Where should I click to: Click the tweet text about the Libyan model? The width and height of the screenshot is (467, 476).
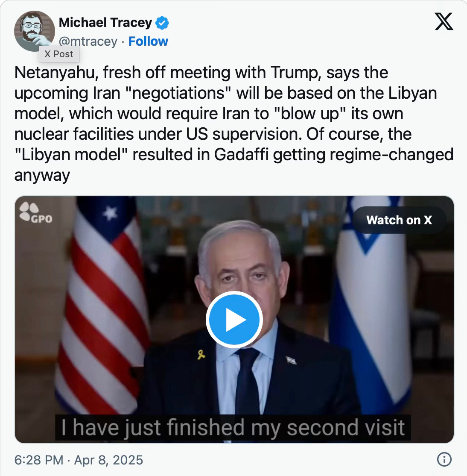pyautogui.click(x=234, y=123)
